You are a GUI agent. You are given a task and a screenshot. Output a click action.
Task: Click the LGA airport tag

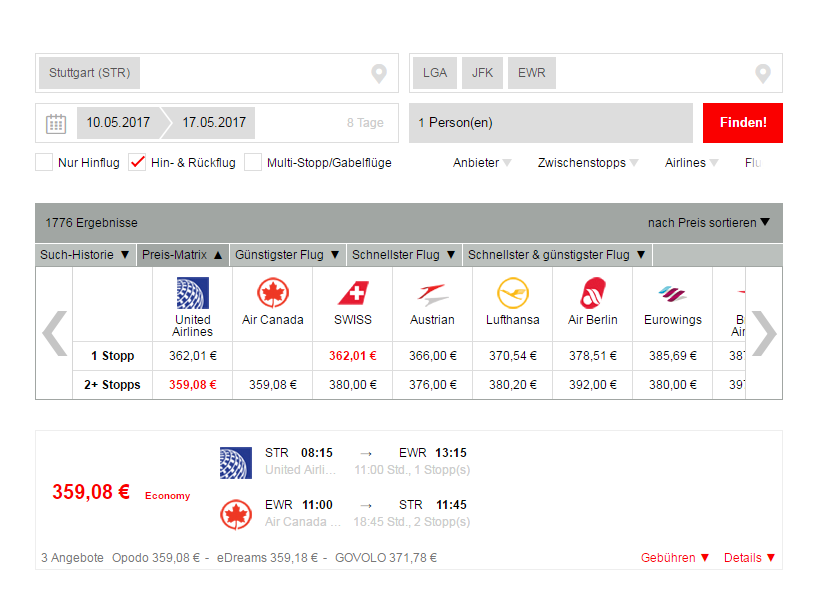coord(435,73)
